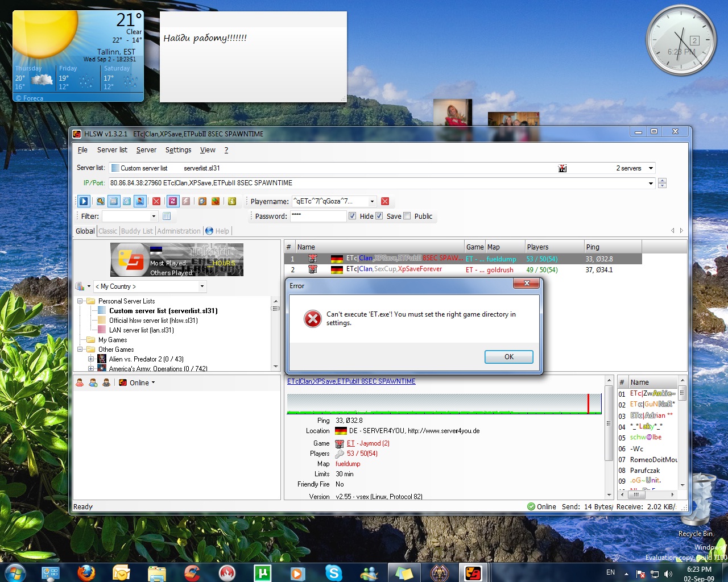Screen dimensions: 728x582
Task: Click the blue play Connect toolbar icon
Action: tap(84, 201)
